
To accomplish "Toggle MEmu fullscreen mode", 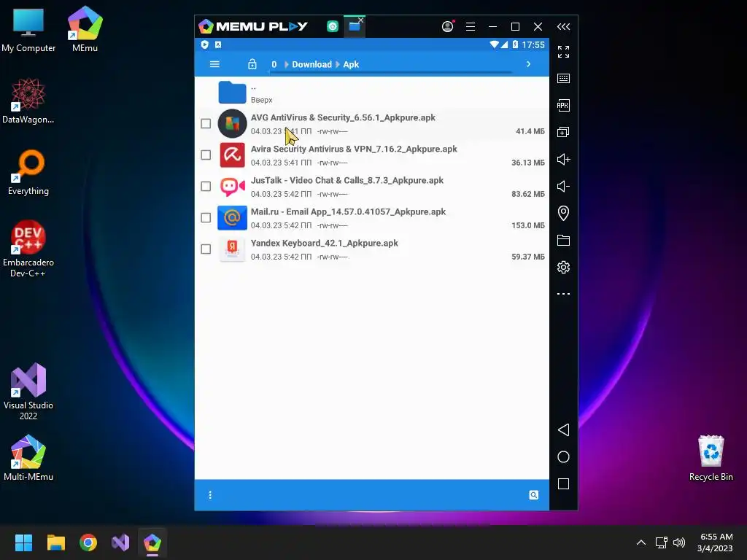I will 564,52.
